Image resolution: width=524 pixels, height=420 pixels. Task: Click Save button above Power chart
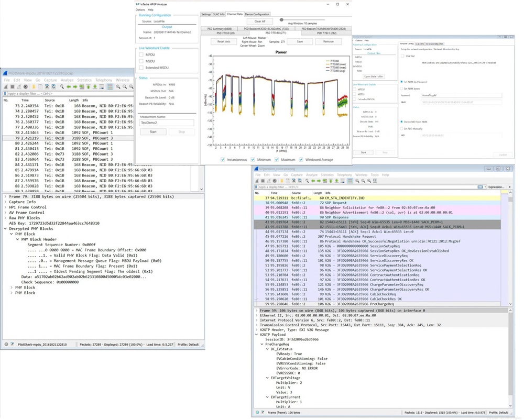point(300,41)
